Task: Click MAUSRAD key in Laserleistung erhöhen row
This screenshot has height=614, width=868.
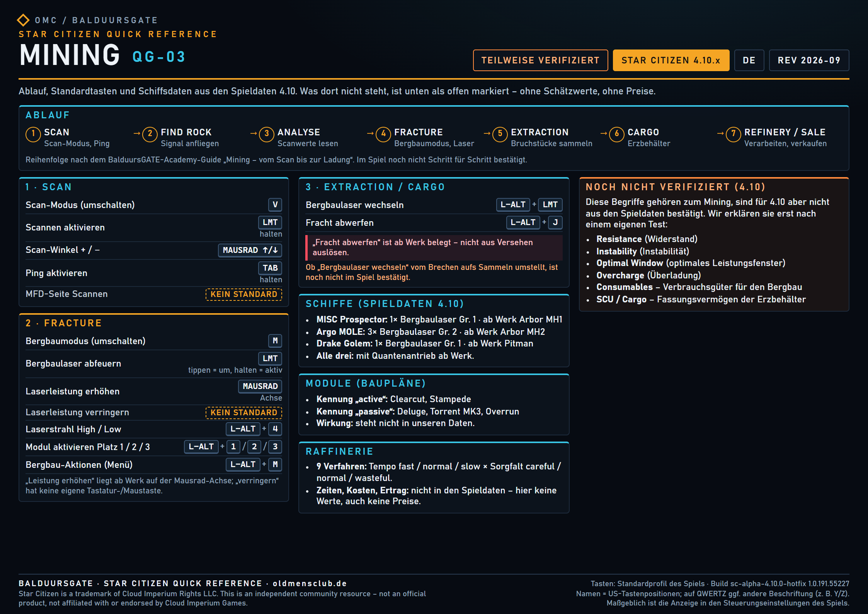Action: click(x=260, y=386)
